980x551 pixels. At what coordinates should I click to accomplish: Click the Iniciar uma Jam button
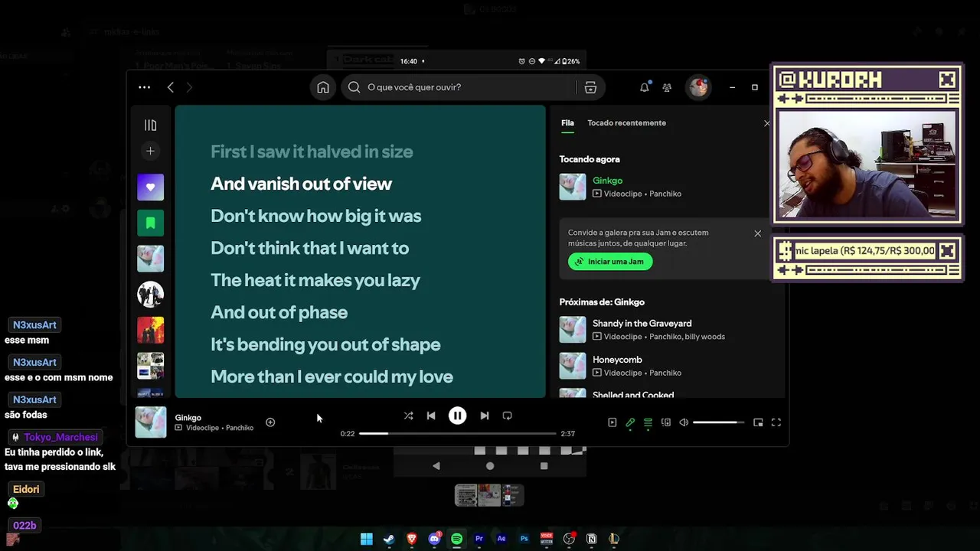coord(610,262)
